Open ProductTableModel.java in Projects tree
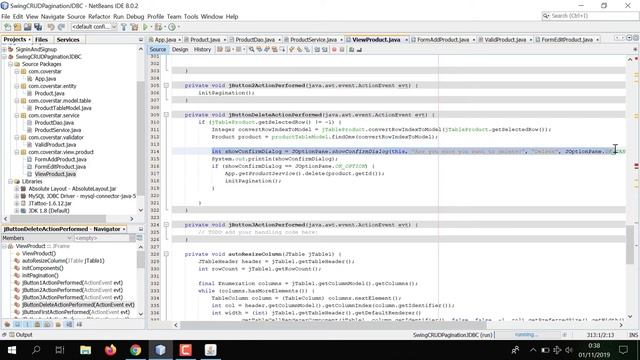Viewport: 640px width, 360px height. [x=63, y=108]
